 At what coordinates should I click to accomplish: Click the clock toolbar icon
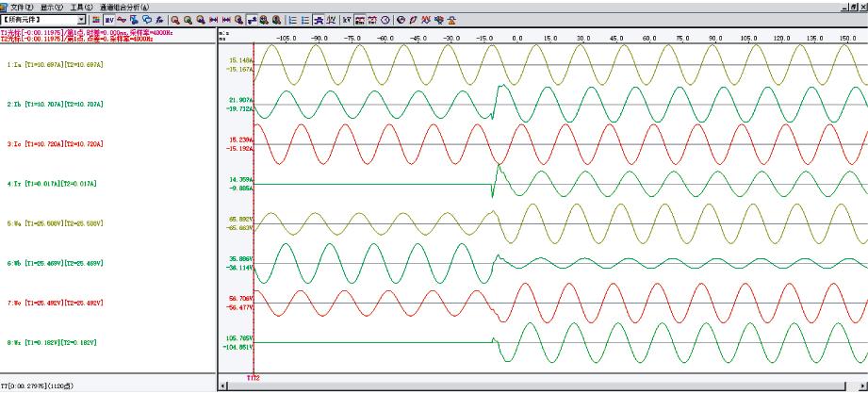pos(385,20)
